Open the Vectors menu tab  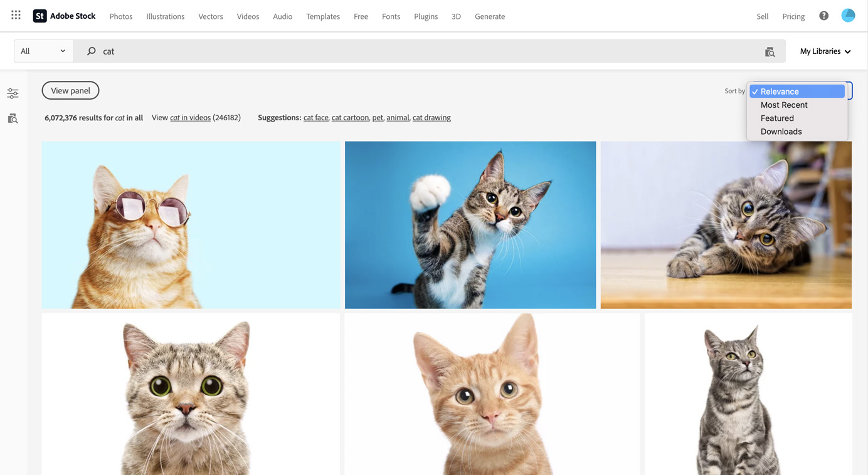pyautogui.click(x=210, y=16)
